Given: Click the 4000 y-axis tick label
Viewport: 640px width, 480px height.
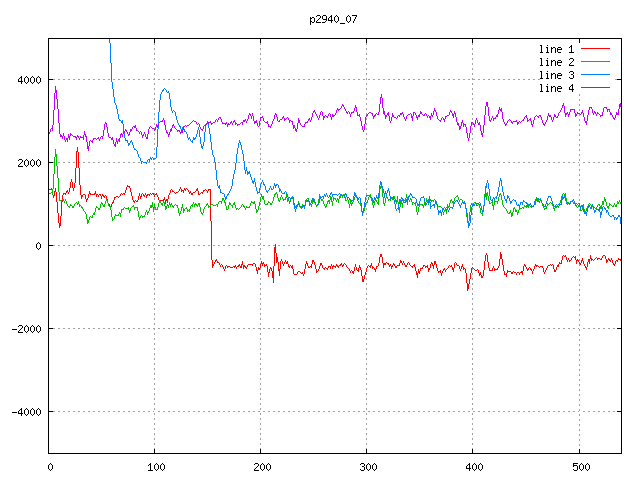Looking at the screenshot, I should [x=28, y=80].
